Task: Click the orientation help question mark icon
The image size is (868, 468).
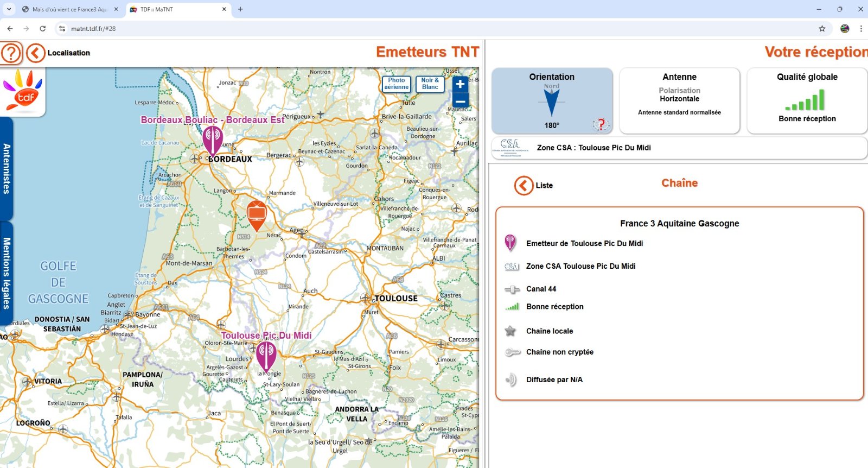Action: point(601,124)
